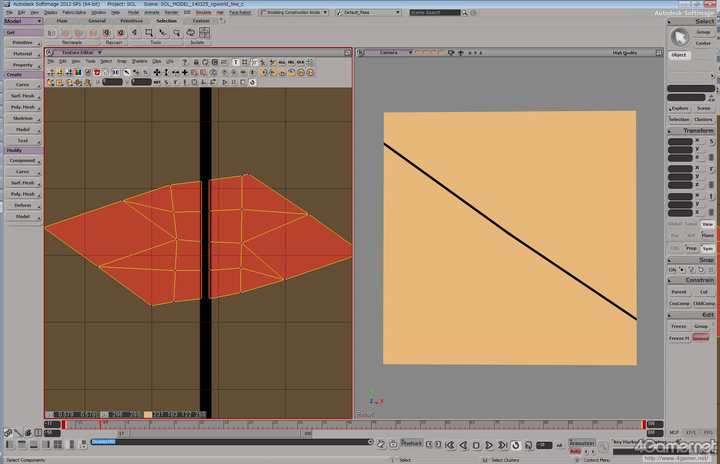Enable View transform mode
Image resolution: width=720 pixels, height=464 pixels.
coord(707,224)
